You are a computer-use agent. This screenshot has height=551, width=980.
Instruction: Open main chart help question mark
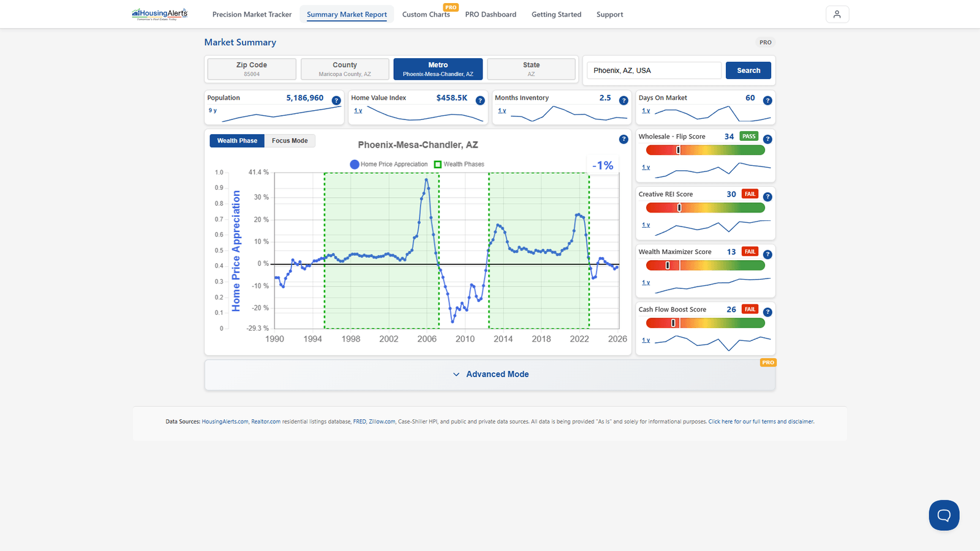click(624, 139)
